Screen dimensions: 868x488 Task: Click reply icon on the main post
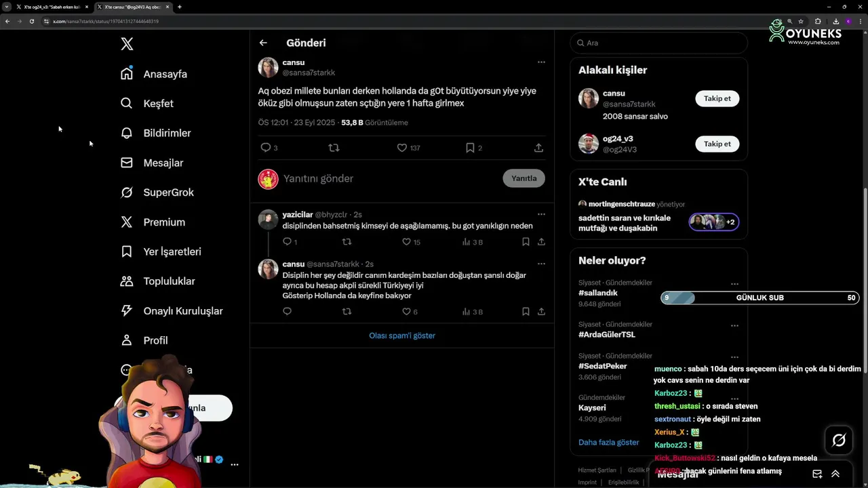[265, 147]
